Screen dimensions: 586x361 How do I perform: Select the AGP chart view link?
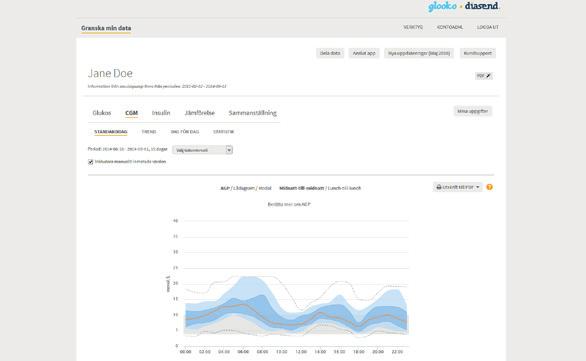pos(225,188)
